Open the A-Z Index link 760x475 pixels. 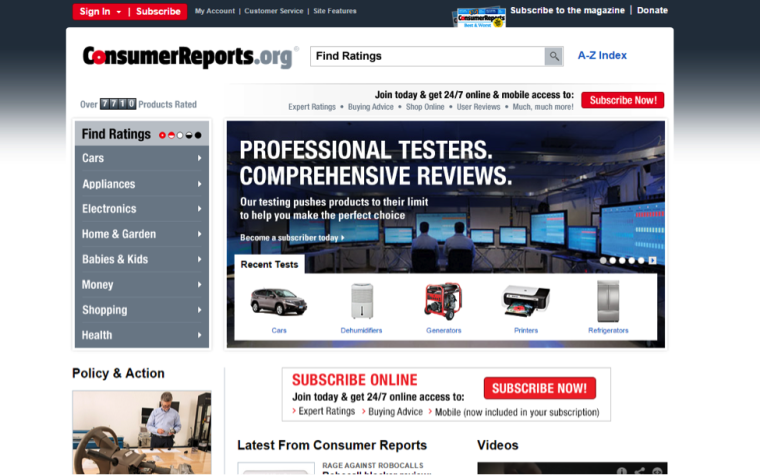click(x=602, y=55)
